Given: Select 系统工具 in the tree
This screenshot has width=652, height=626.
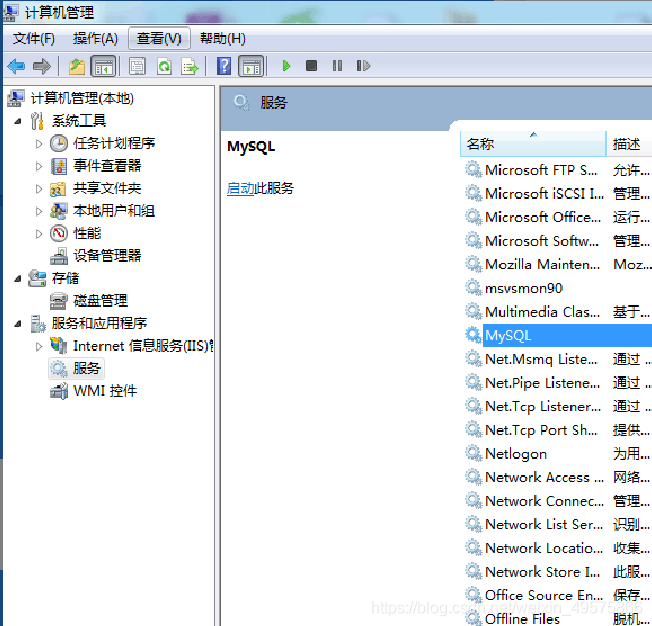Looking at the screenshot, I should click(79, 121).
